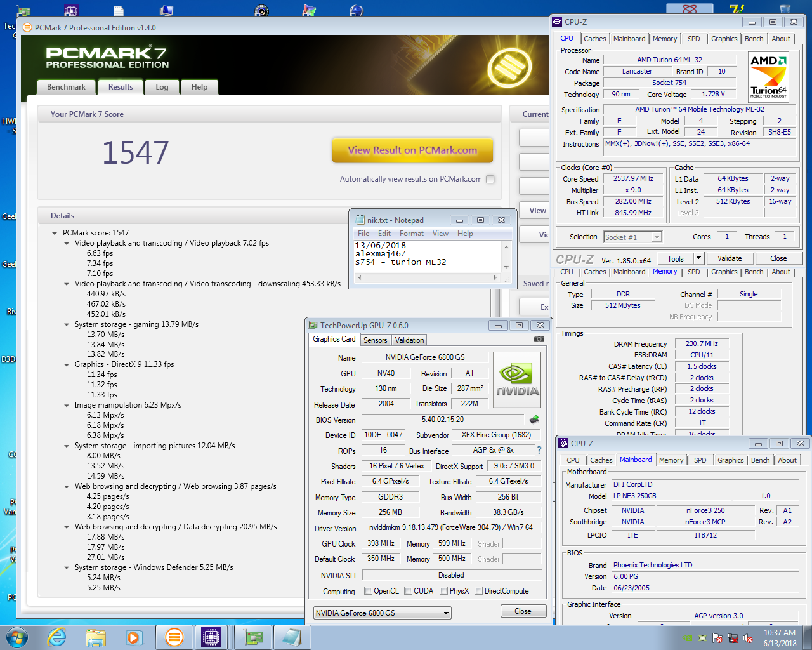The height and width of the screenshot is (650, 812).
Task: Open Windows Media Player from the taskbar
Action: 134,637
